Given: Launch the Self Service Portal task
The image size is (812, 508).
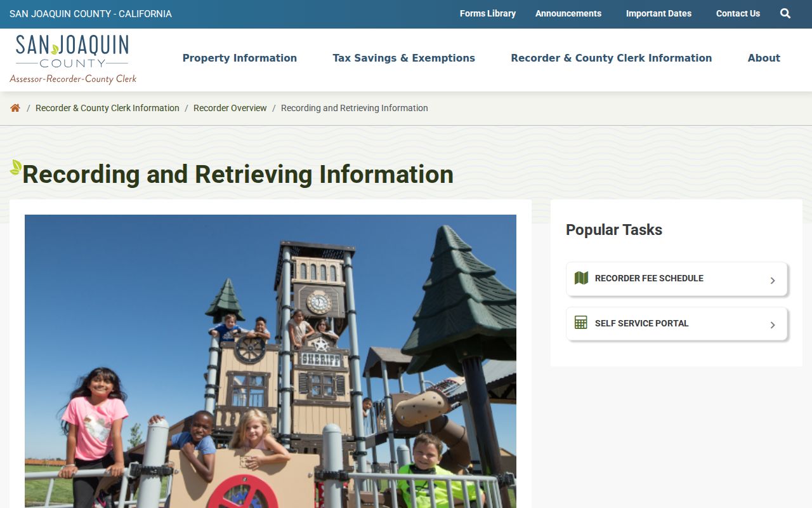Looking at the screenshot, I should point(677,324).
